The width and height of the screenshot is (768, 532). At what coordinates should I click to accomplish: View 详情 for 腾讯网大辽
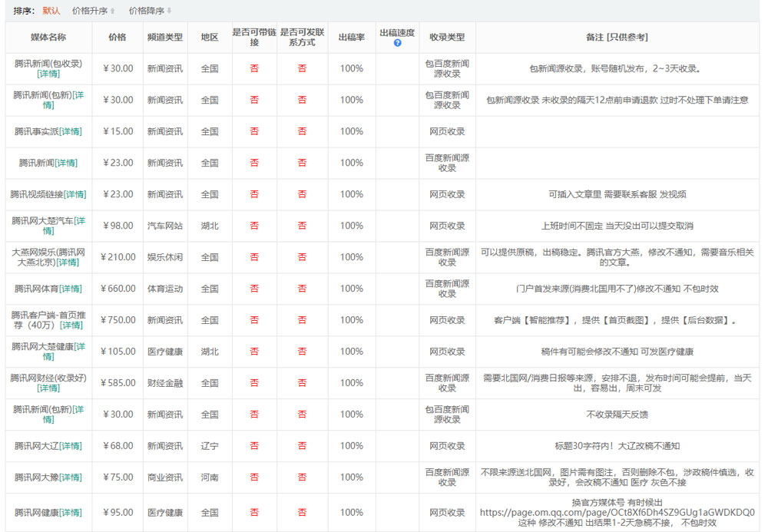coord(70,446)
